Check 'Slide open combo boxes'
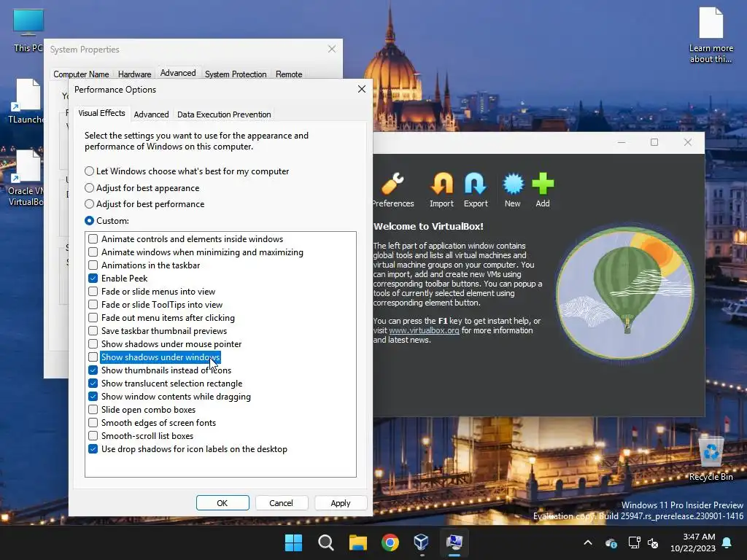The height and width of the screenshot is (560, 747). (x=93, y=409)
